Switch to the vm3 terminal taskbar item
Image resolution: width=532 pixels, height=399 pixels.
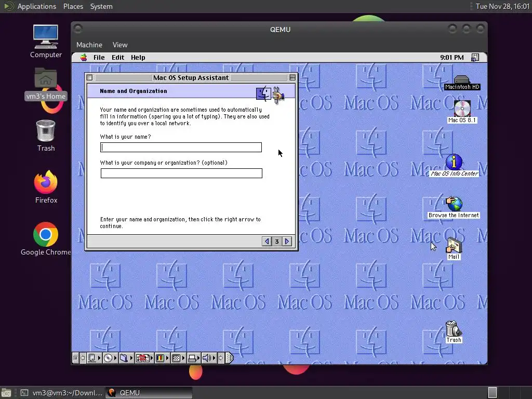coord(61,393)
